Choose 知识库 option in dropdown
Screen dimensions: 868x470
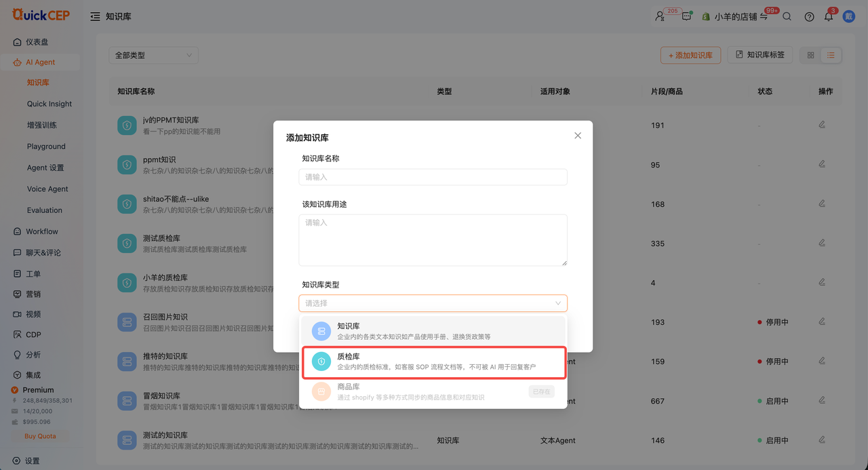[433, 330]
